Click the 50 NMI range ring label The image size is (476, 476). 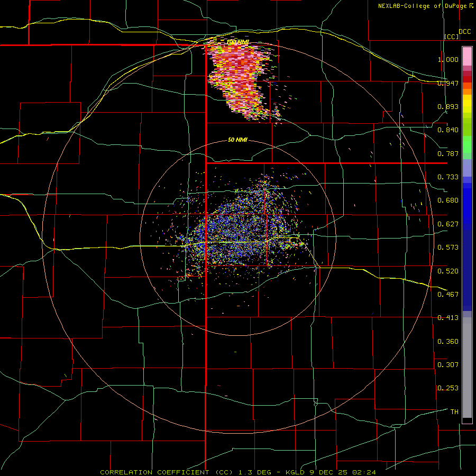[x=237, y=140]
